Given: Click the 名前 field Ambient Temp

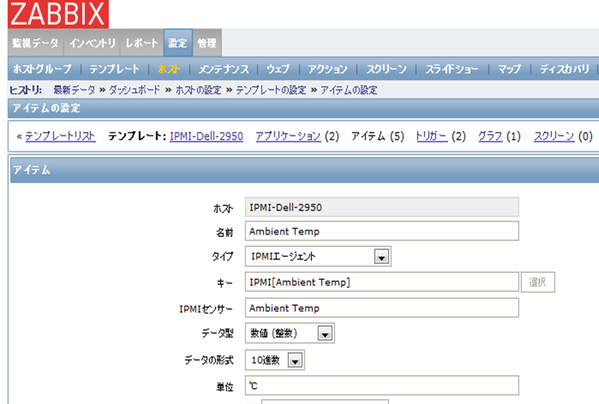Looking at the screenshot, I should pos(382,231).
